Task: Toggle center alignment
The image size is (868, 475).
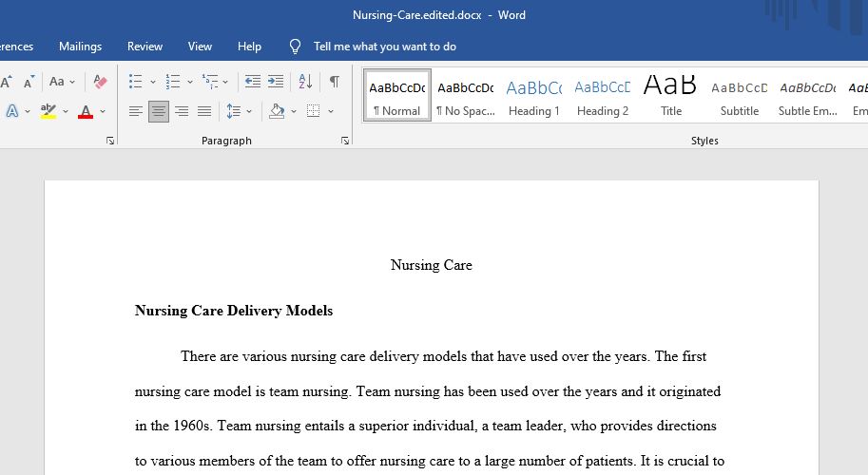Action: point(159,111)
